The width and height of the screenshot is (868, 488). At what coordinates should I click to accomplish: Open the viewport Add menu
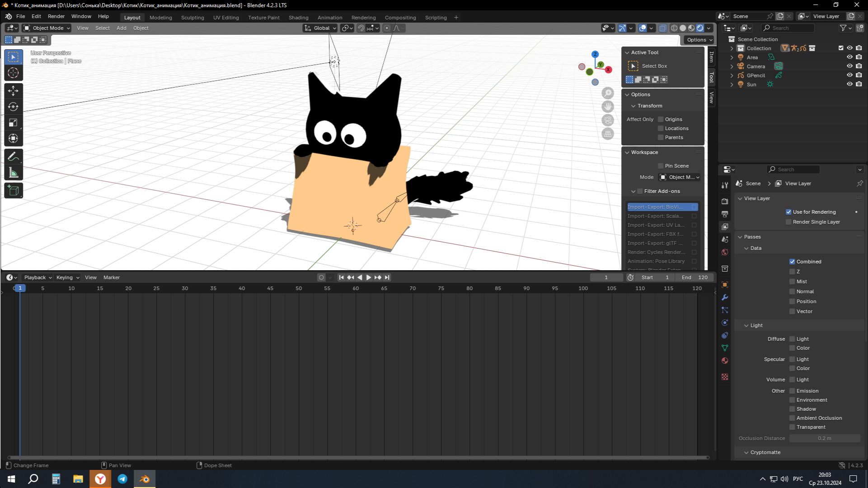pos(122,28)
